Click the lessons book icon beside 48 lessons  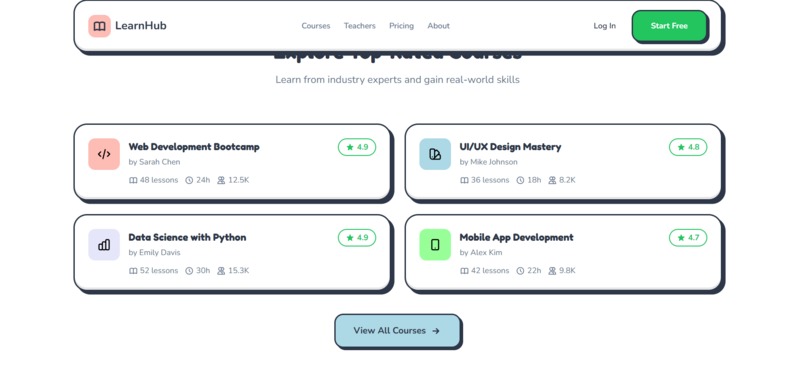click(133, 180)
